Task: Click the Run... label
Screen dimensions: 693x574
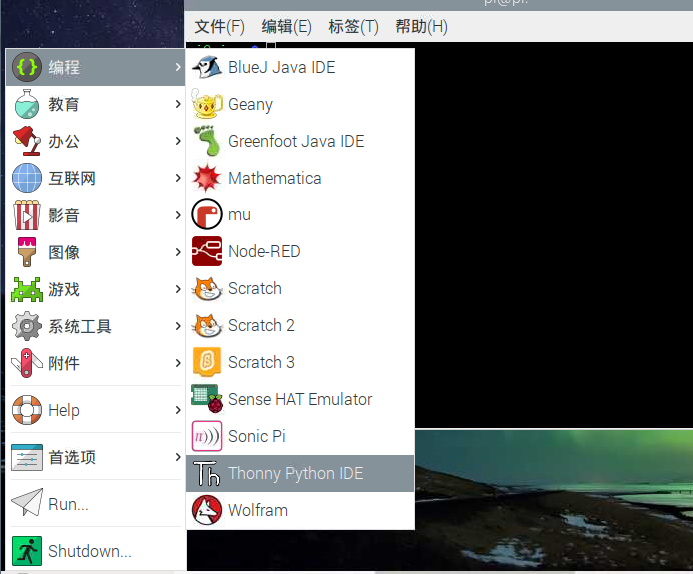Action: (69, 504)
